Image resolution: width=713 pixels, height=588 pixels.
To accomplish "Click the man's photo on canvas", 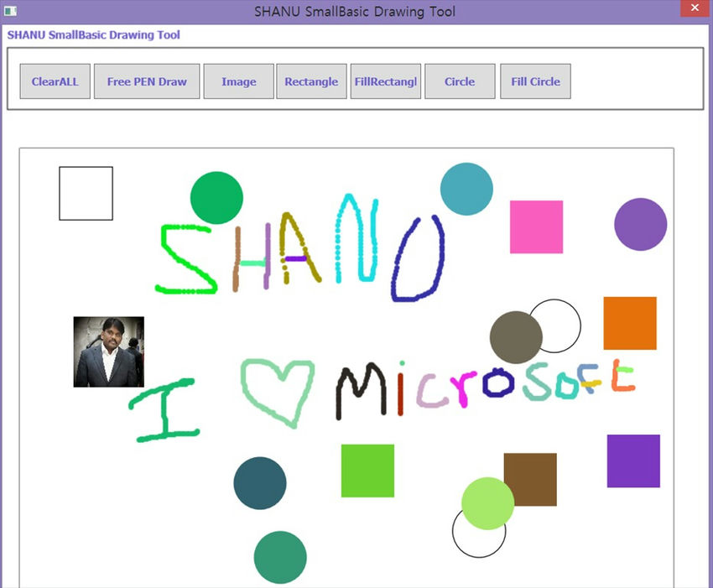I will click(x=109, y=352).
